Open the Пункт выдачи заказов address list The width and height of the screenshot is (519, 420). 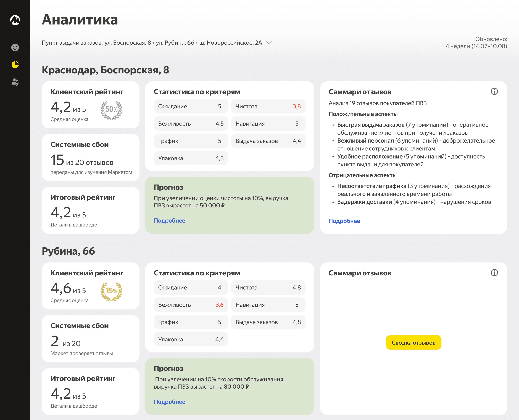click(x=152, y=43)
